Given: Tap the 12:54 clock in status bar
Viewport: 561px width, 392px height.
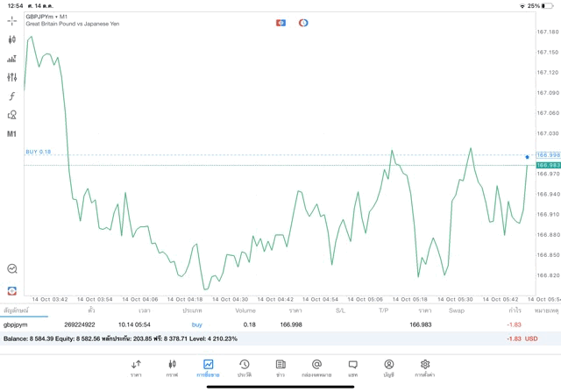Looking at the screenshot, I should tap(15, 6).
